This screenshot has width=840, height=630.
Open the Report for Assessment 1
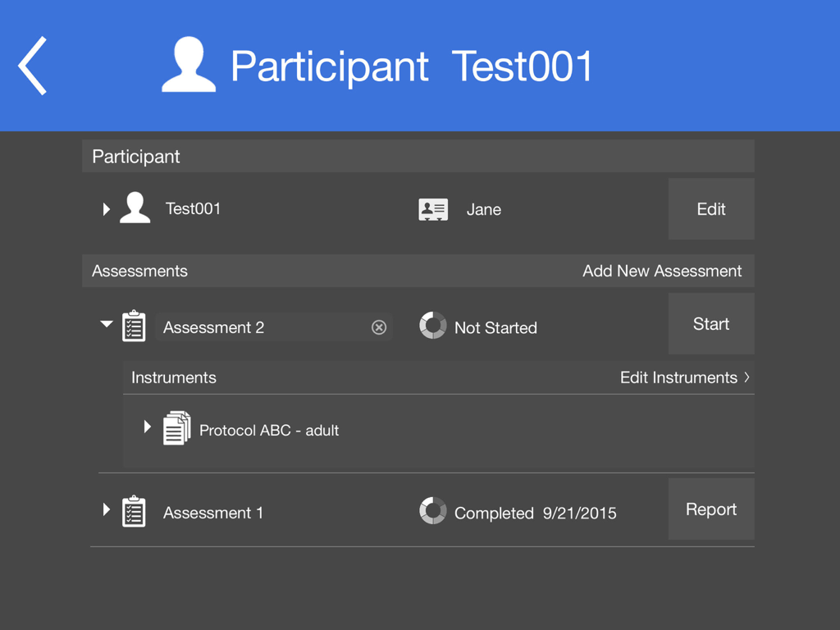click(x=710, y=509)
